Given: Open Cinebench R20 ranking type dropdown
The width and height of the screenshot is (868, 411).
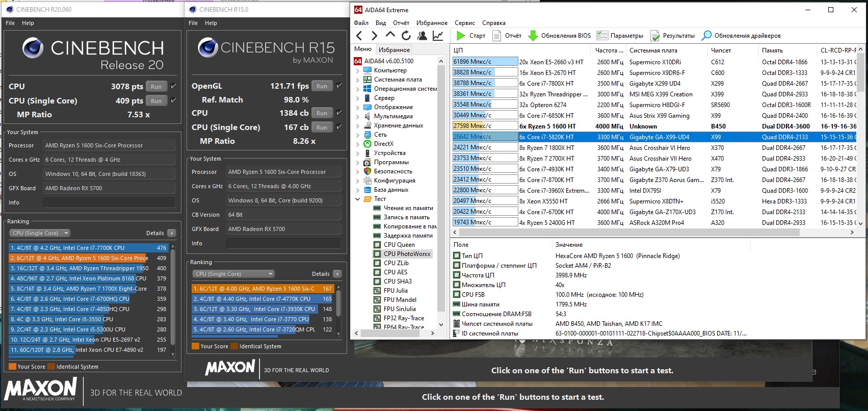Looking at the screenshot, I should point(40,233).
